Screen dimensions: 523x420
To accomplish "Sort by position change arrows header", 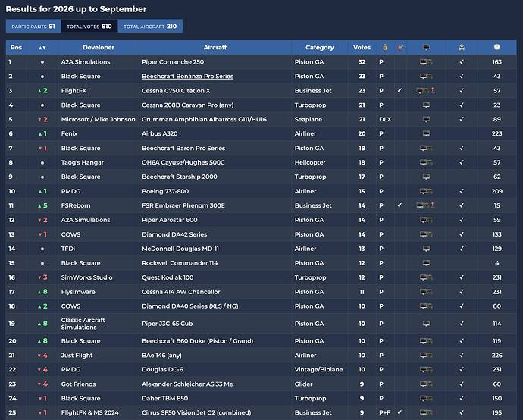I will click(42, 48).
